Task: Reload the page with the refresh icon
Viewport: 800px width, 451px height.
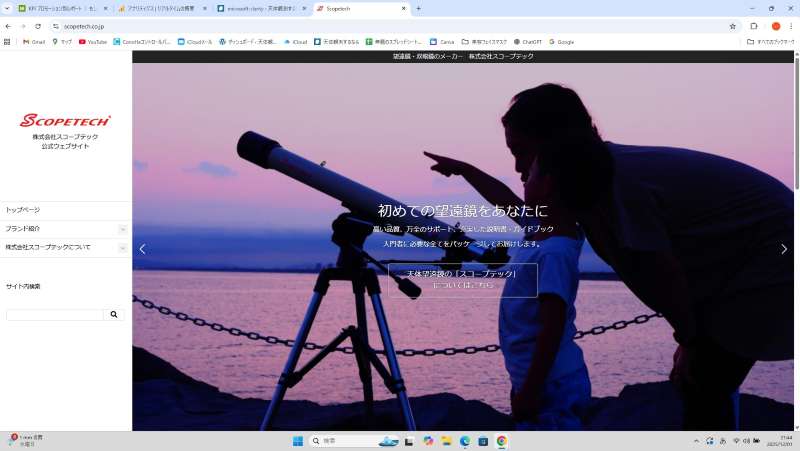Action: coord(38,26)
